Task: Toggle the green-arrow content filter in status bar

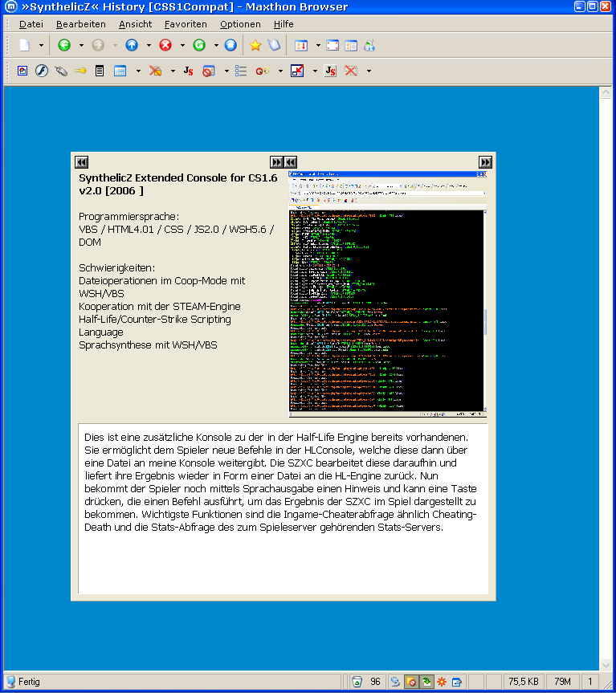Action: coord(426,682)
